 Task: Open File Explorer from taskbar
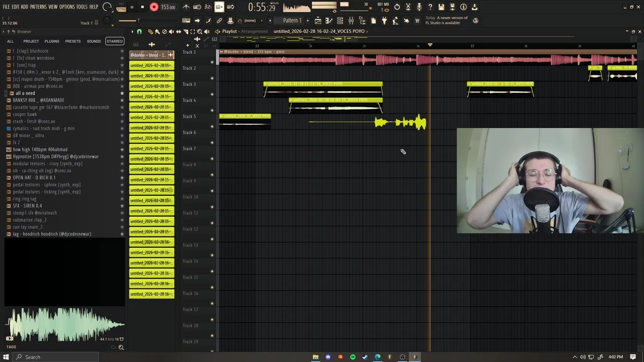click(315, 357)
